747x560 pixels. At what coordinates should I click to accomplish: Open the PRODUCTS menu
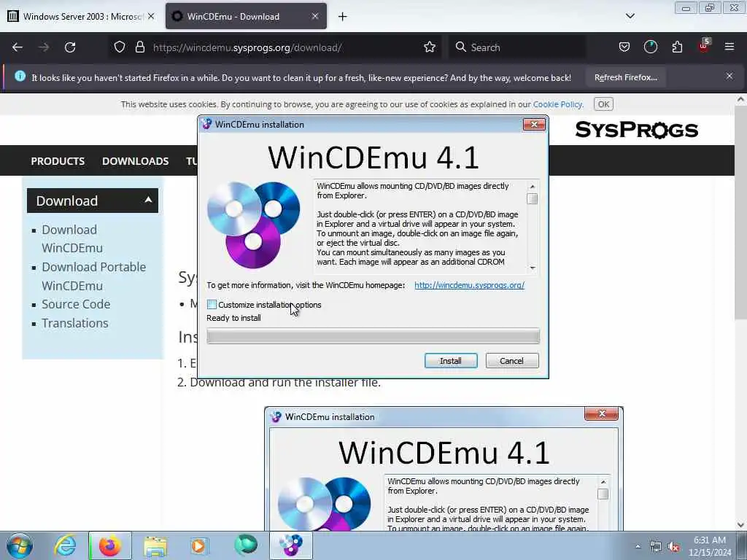coord(58,161)
